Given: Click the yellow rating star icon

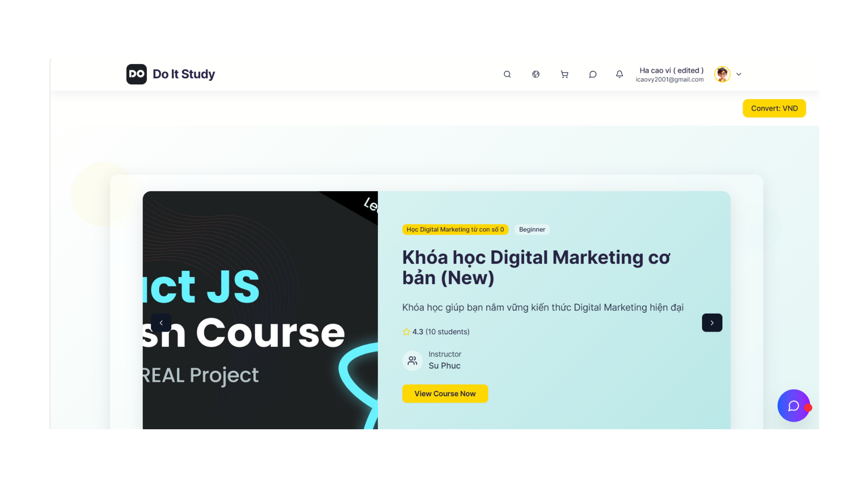Looking at the screenshot, I should coord(406,332).
